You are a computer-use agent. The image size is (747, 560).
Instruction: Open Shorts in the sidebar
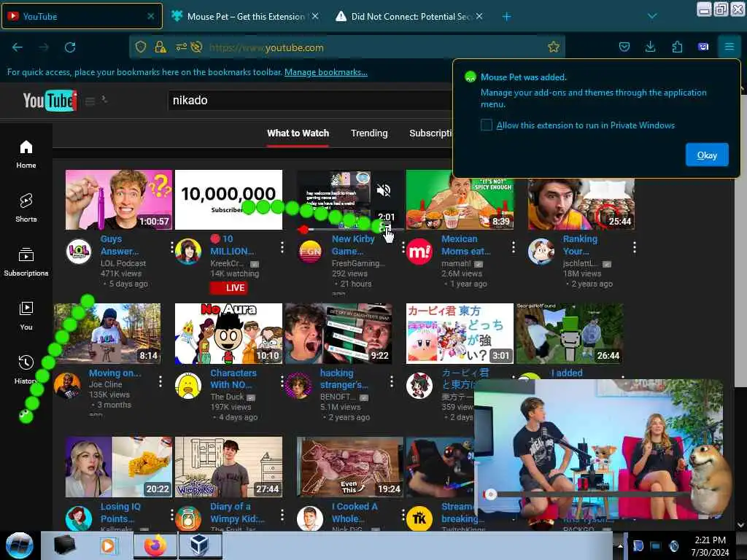pos(26,208)
